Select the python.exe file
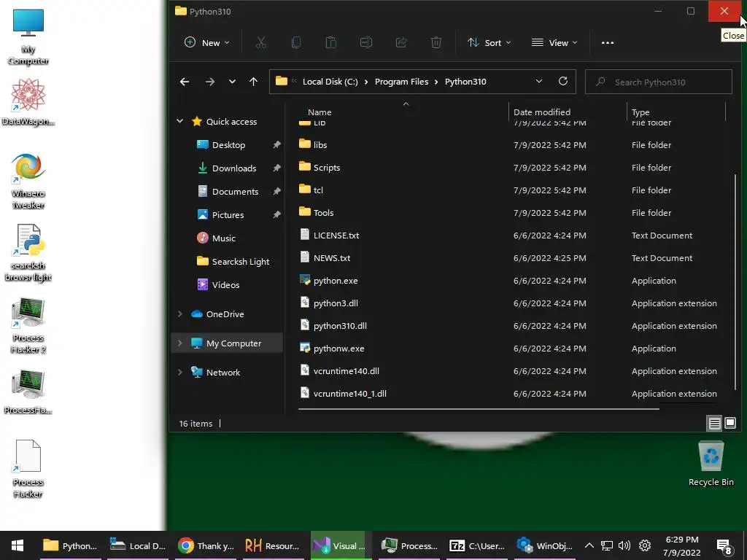The image size is (747, 560). click(x=336, y=281)
